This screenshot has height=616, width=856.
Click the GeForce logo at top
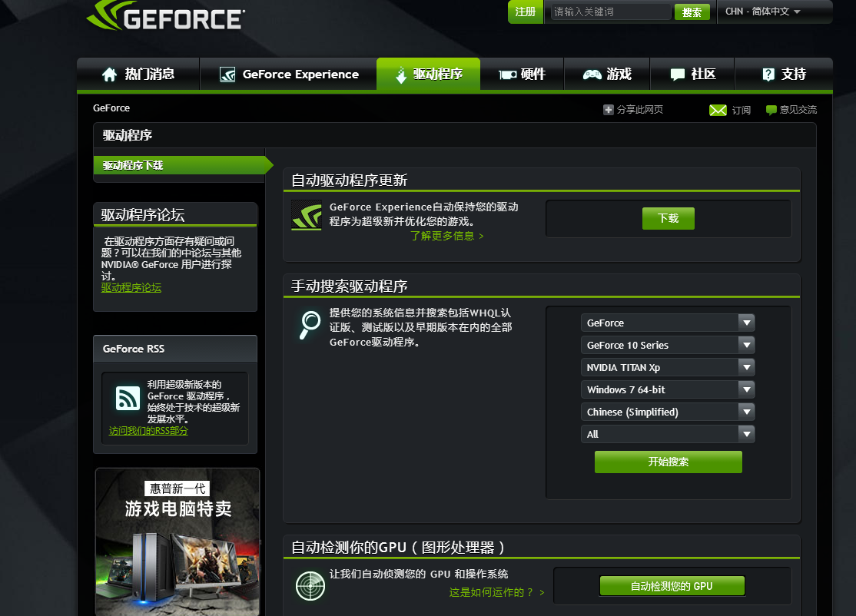[x=166, y=15]
